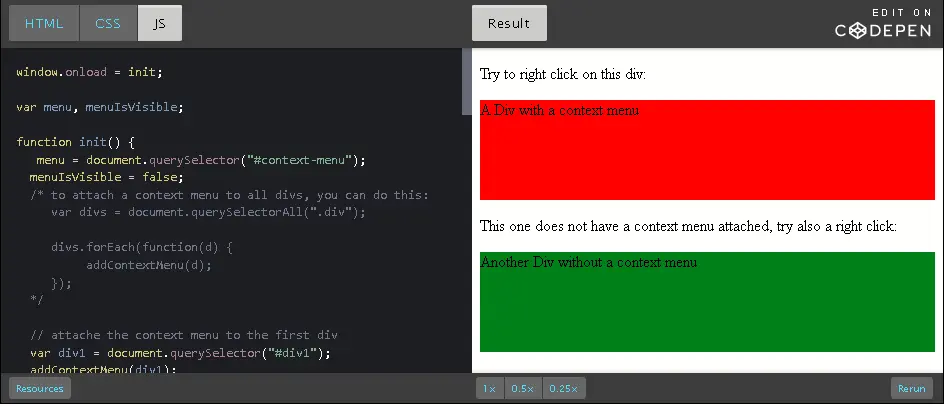
Task: Click the Rerun button
Action: pyautogui.click(x=911, y=389)
